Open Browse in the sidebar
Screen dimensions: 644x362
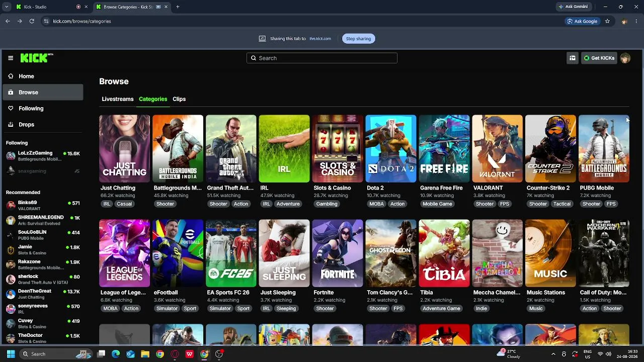(43, 93)
